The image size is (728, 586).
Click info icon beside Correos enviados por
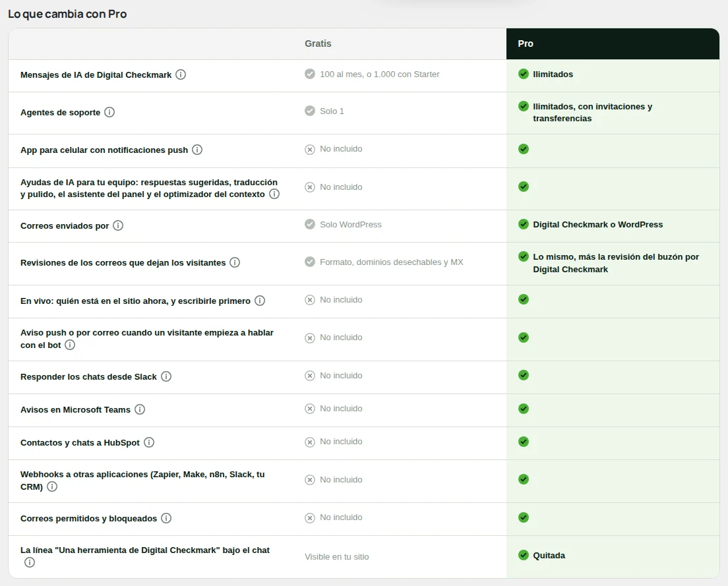click(119, 225)
